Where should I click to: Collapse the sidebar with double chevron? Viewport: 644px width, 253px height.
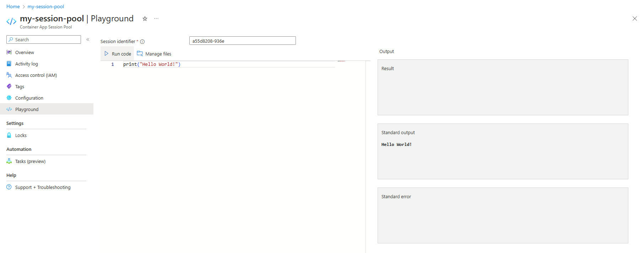point(88,39)
